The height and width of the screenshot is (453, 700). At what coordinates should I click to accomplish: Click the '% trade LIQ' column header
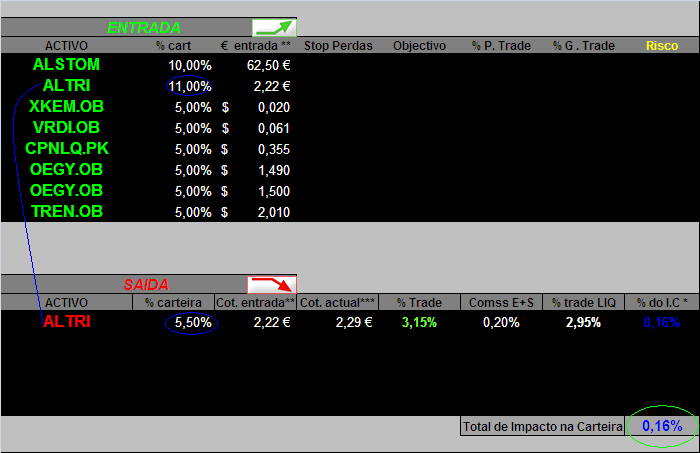click(583, 303)
